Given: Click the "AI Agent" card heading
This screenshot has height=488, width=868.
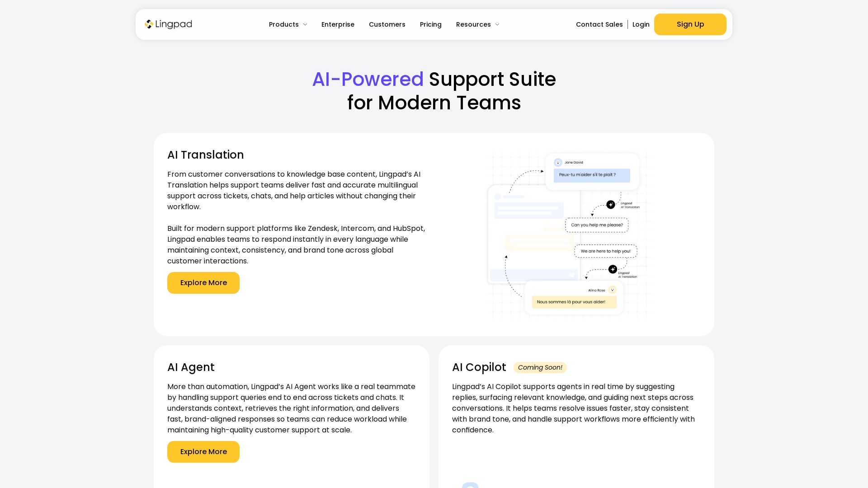Looking at the screenshot, I should tap(191, 367).
